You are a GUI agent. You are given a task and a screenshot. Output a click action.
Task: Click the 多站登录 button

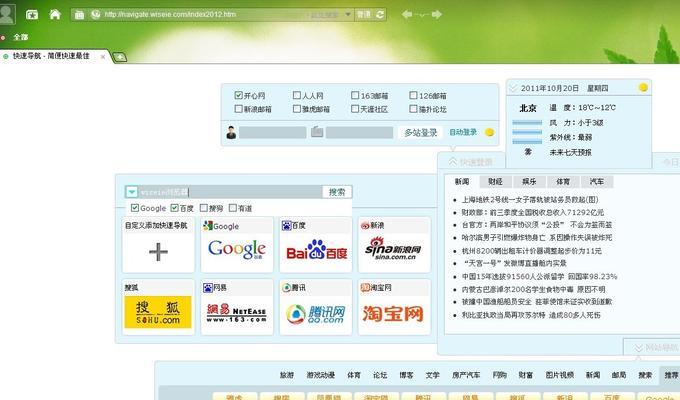pos(421,132)
